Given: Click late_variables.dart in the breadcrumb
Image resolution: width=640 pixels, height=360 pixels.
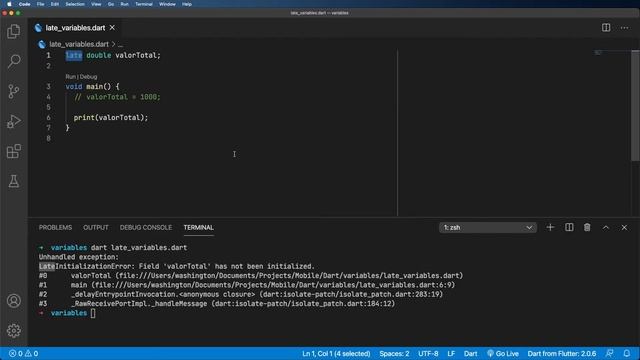Looking at the screenshot, I should [79, 44].
